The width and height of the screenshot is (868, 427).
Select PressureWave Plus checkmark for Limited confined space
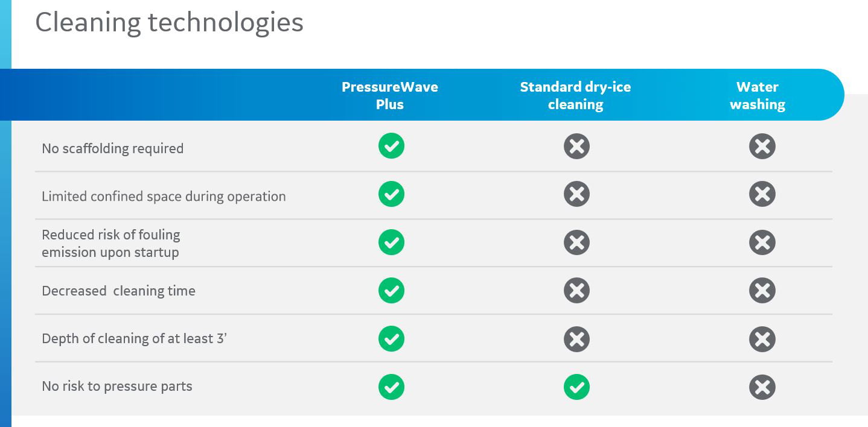(391, 194)
